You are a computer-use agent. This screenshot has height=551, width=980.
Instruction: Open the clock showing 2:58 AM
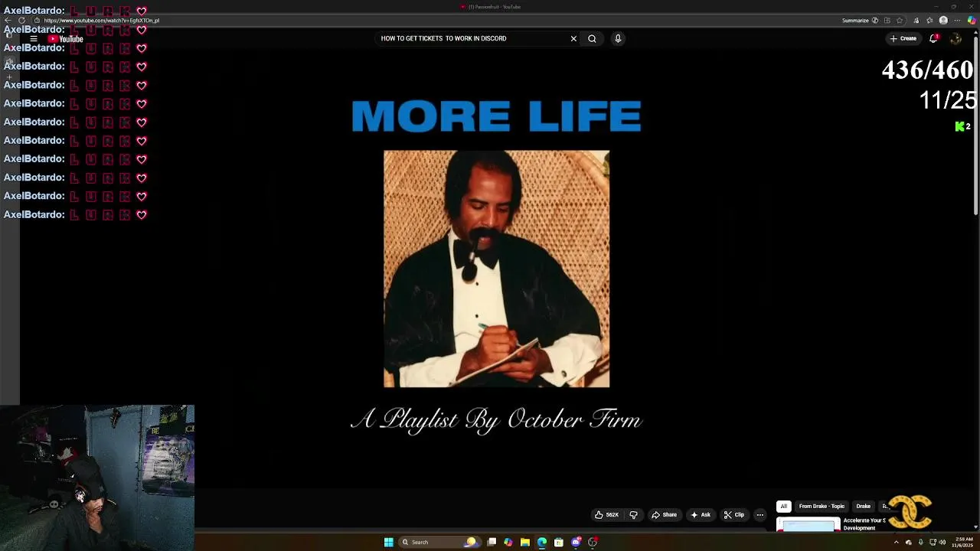(961, 542)
